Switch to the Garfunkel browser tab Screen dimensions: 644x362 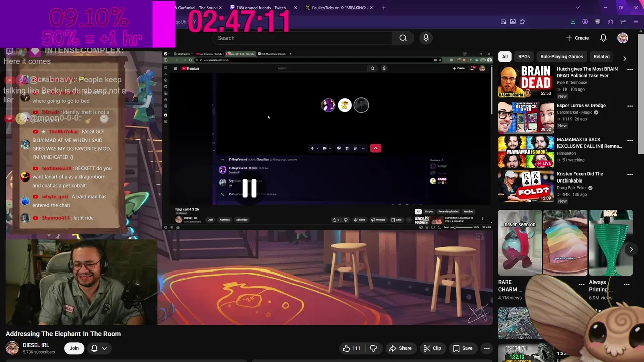197,8
